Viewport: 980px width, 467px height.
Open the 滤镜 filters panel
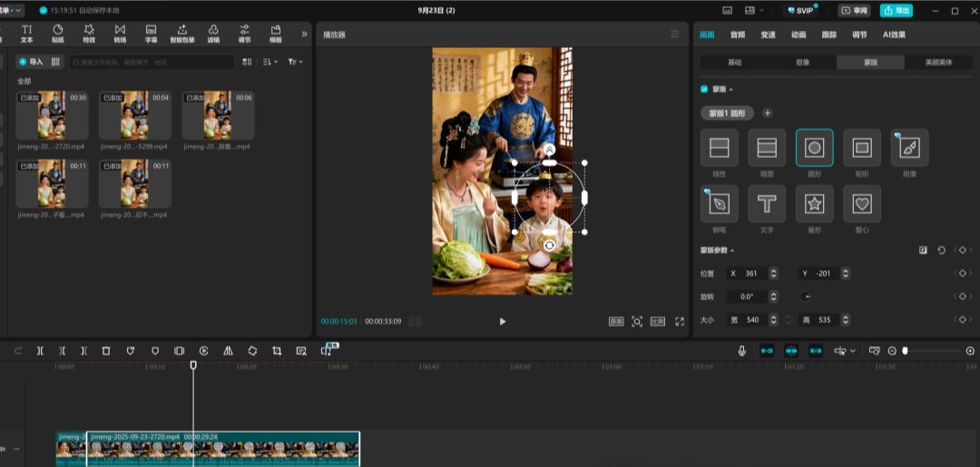[x=213, y=34]
